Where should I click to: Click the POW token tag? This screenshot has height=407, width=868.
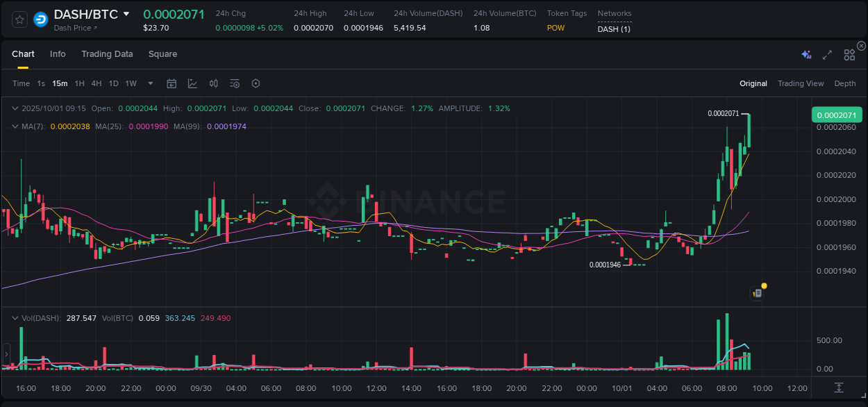(556, 28)
